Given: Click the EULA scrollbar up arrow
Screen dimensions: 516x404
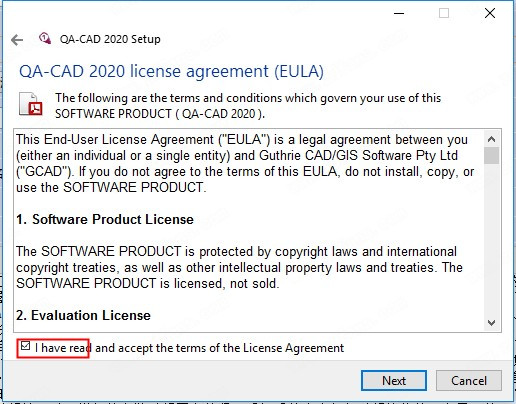Looking at the screenshot, I should click(x=491, y=139).
